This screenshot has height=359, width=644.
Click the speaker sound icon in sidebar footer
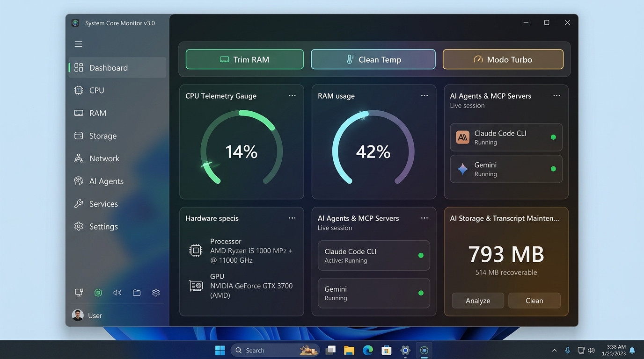coord(117,293)
